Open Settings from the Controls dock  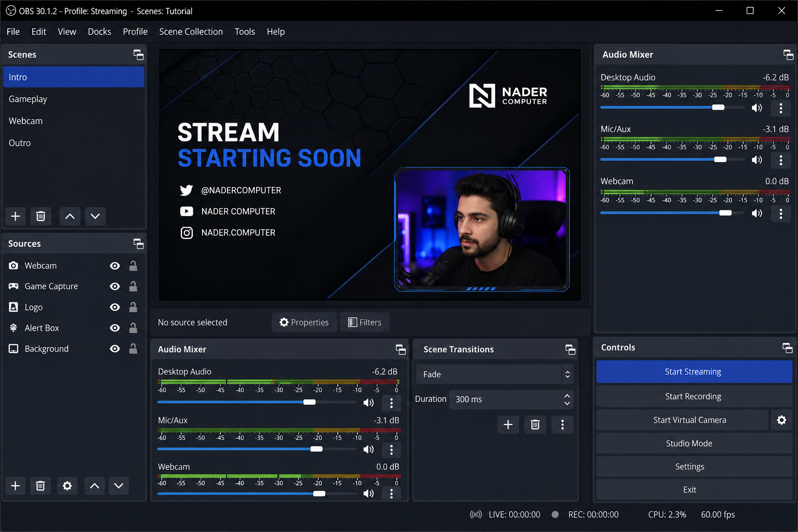(694, 467)
